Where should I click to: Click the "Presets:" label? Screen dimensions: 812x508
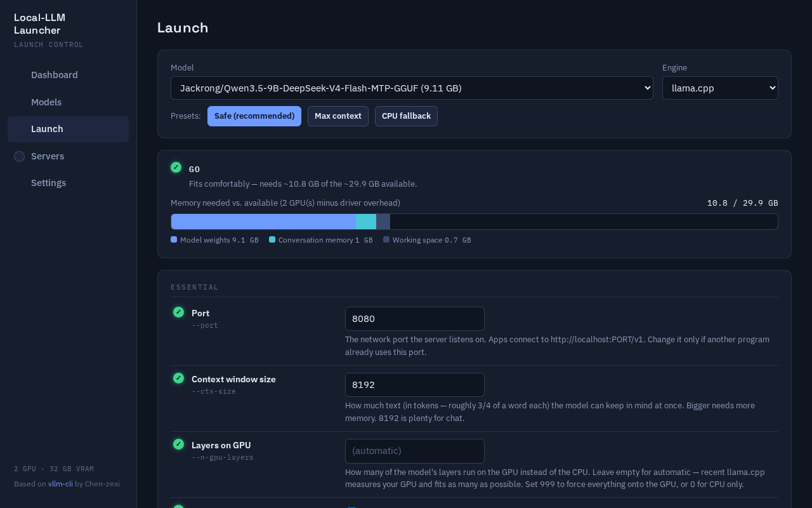point(186,116)
